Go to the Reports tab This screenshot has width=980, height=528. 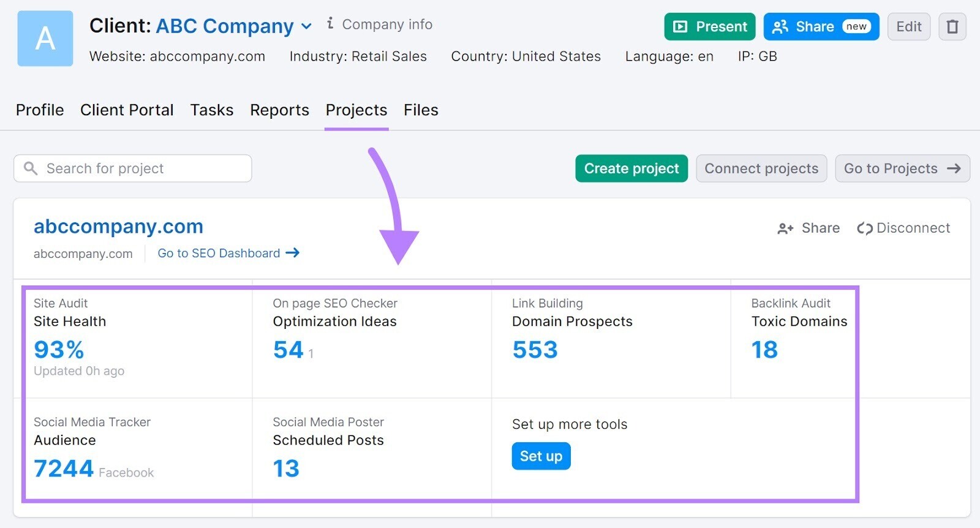pos(279,110)
